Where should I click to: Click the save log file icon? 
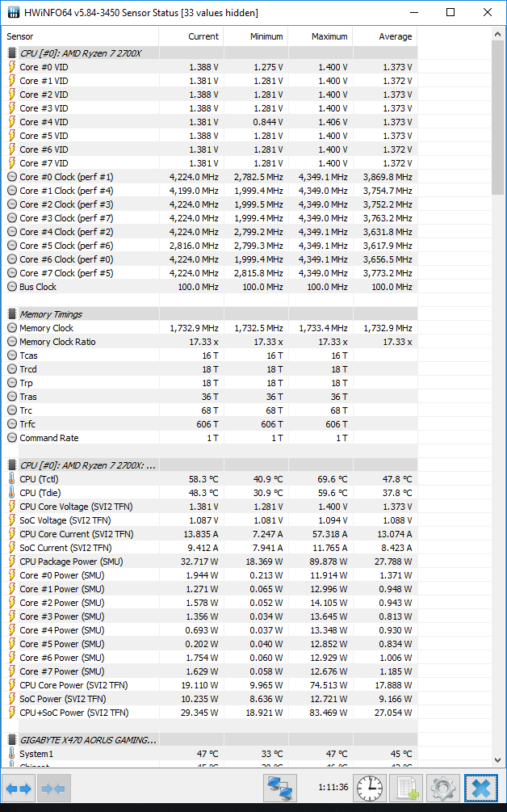point(406,787)
